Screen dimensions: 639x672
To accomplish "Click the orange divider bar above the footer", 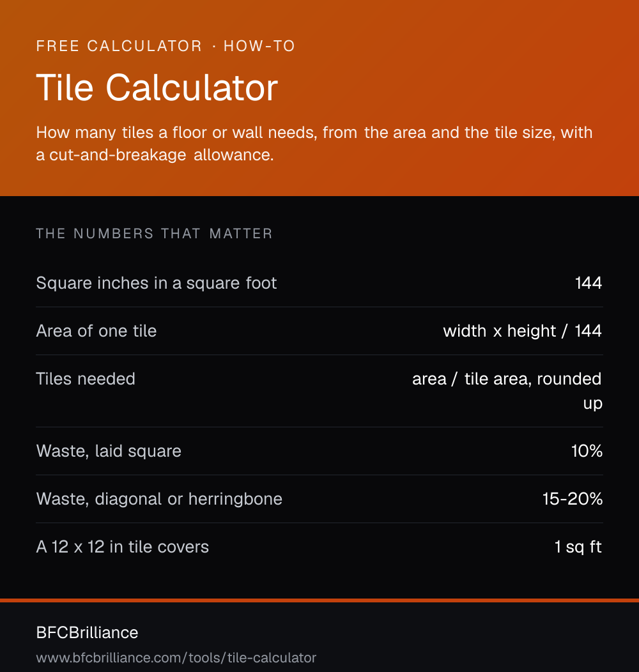I will point(319,600).
